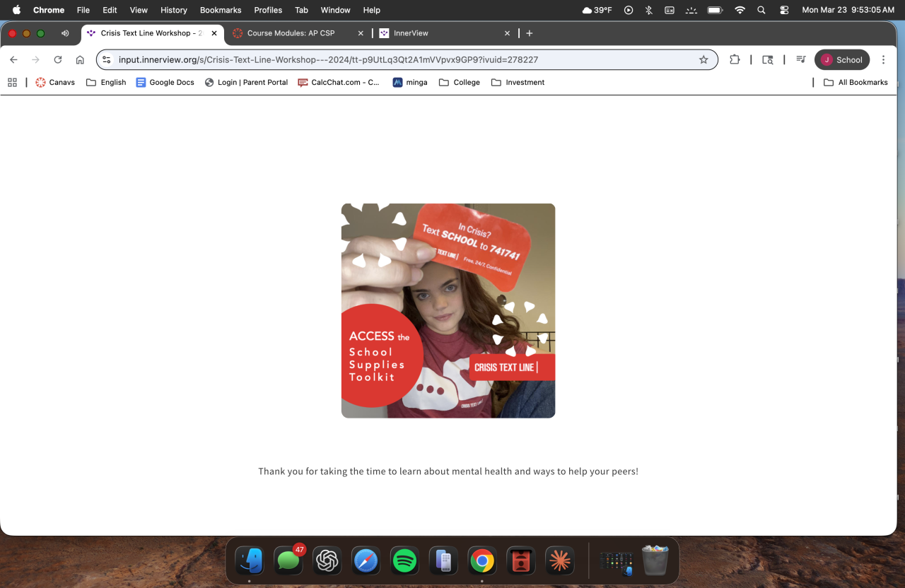The image size is (905, 588).
Task: Open the weather 39°F menu item
Action: click(x=597, y=10)
